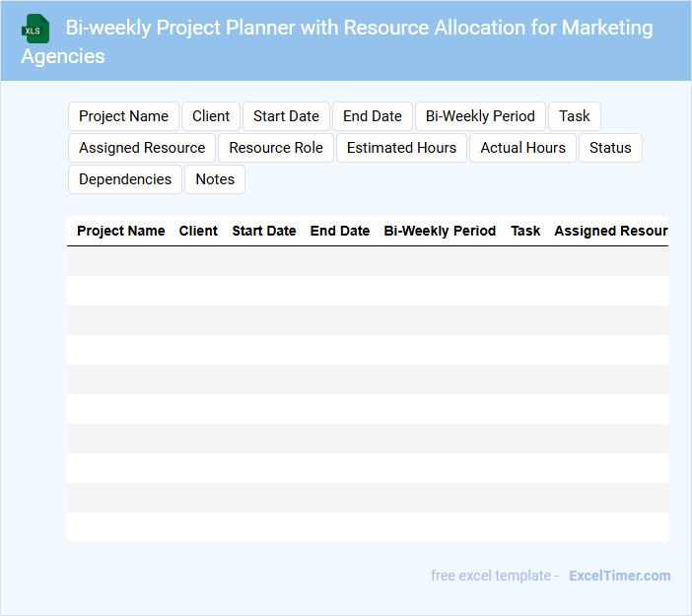Select the Status tag
This screenshot has width=692, height=616.
tap(610, 148)
